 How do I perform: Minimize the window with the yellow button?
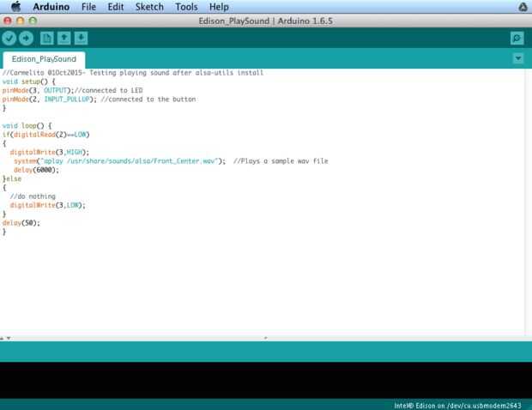[x=20, y=21]
